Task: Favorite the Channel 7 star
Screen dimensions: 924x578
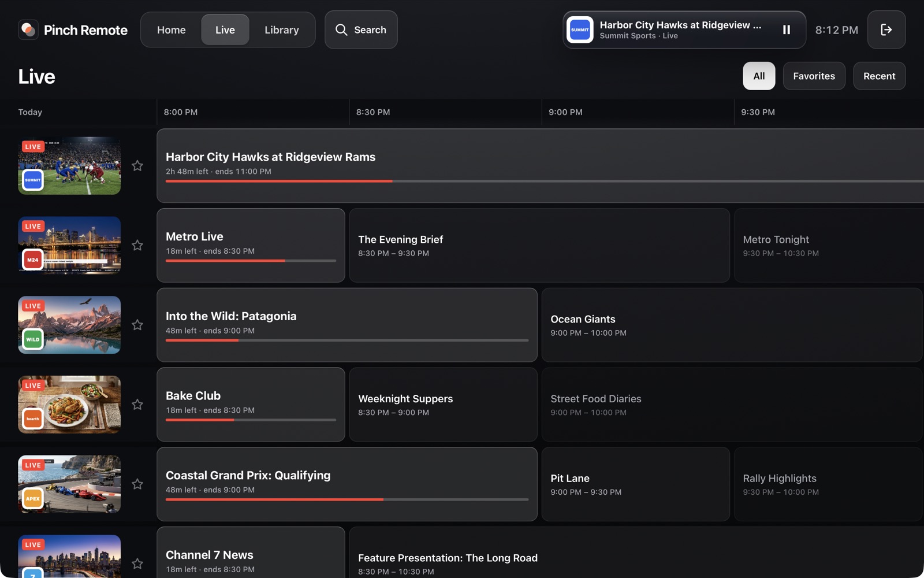Action: [x=137, y=564]
